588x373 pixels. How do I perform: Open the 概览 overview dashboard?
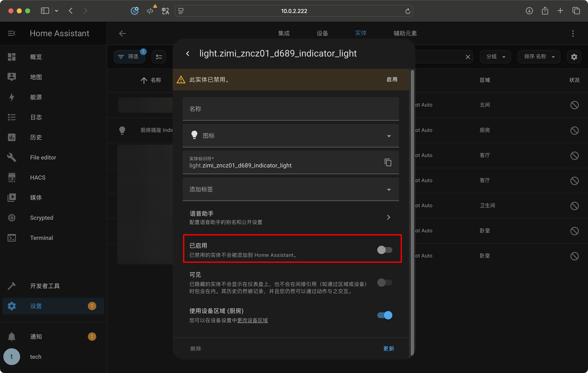53,57
